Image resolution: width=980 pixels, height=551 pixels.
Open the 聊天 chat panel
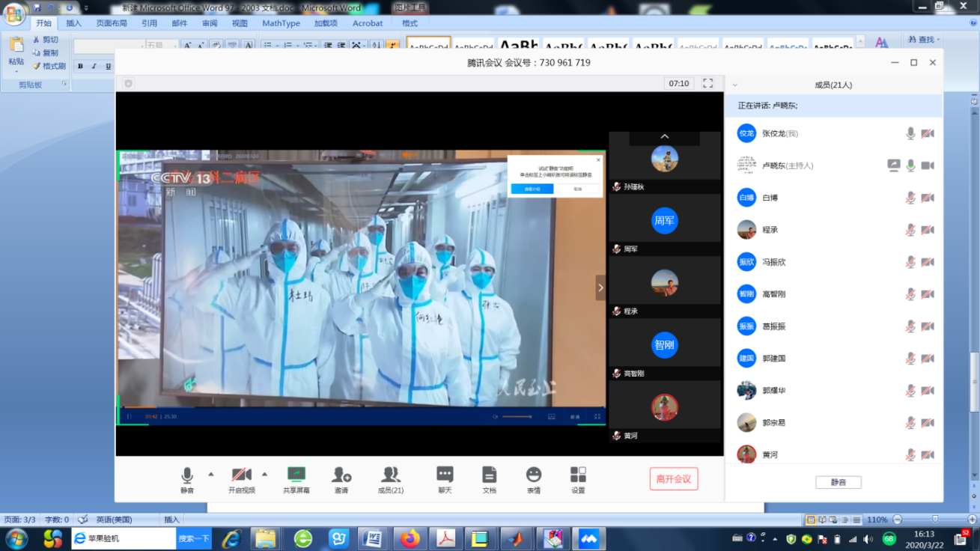[x=445, y=480]
